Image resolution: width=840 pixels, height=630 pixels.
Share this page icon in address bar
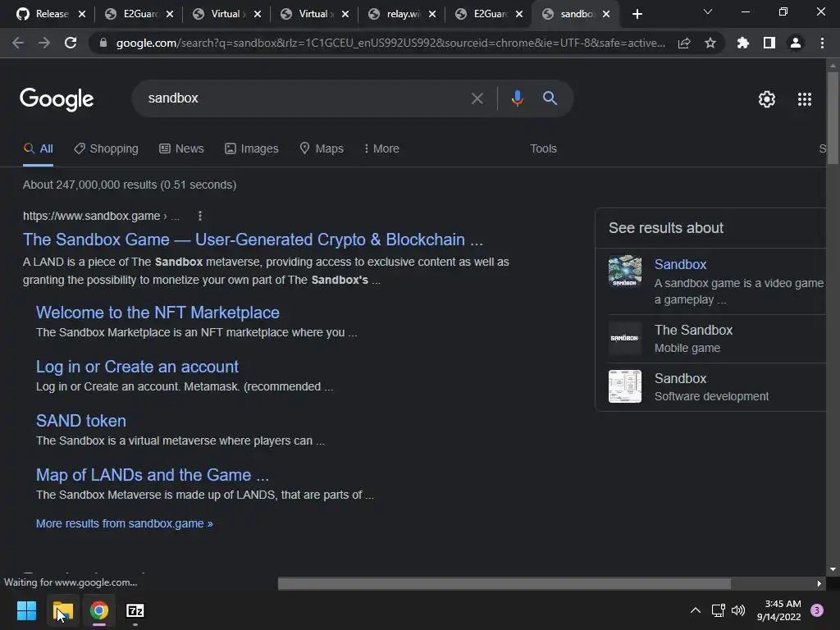coord(684,43)
